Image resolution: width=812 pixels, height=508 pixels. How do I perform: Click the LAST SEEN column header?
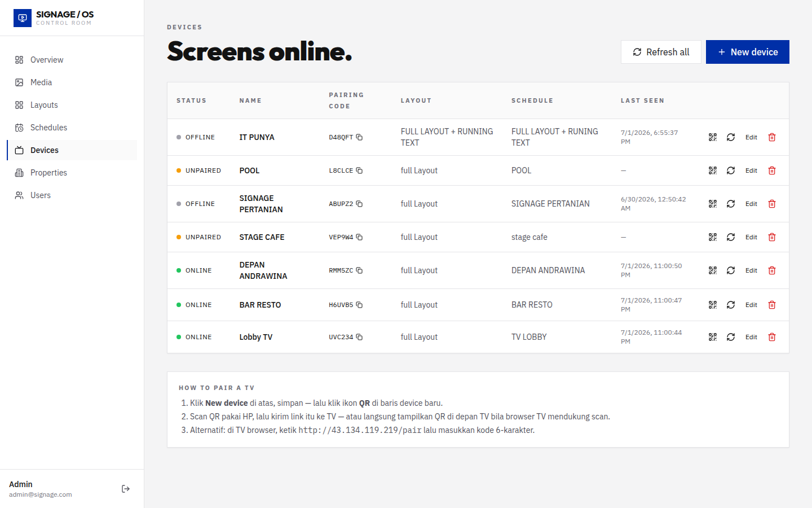click(642, 100)
